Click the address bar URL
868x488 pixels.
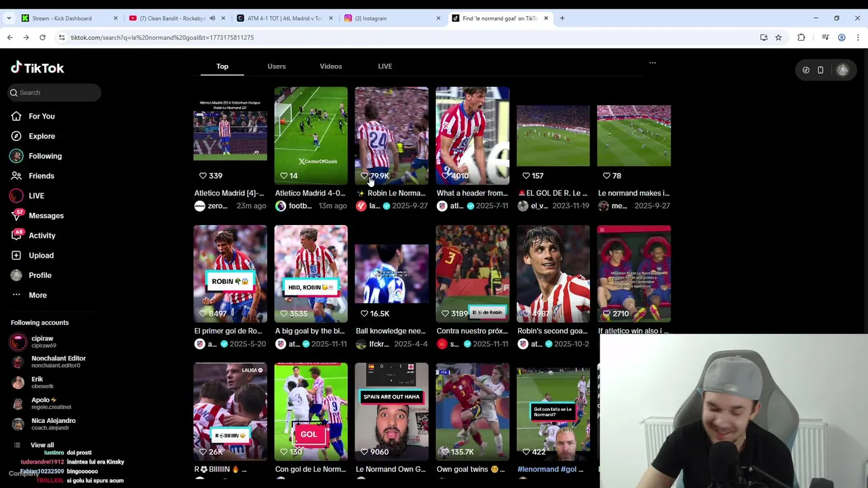(163, 37)
